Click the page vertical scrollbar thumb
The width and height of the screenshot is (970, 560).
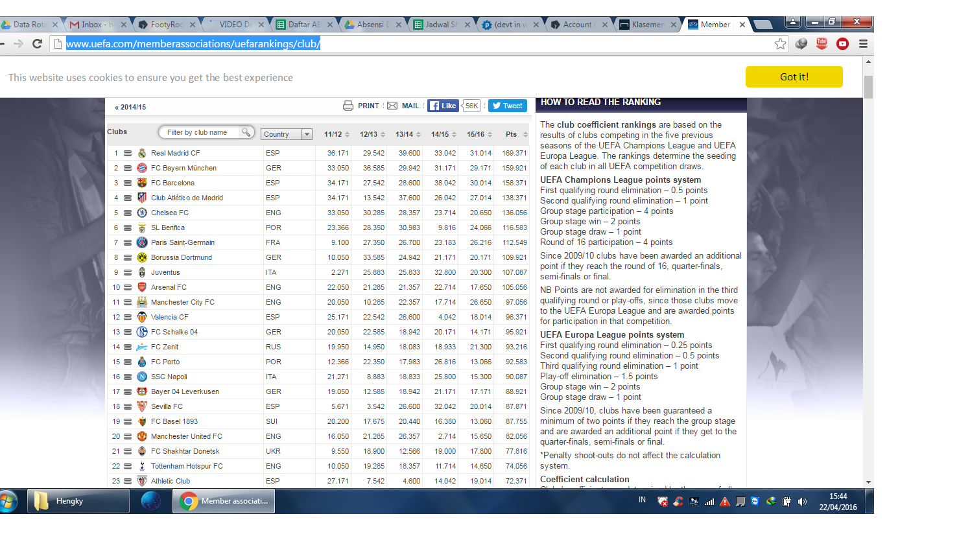pos(868,87)
